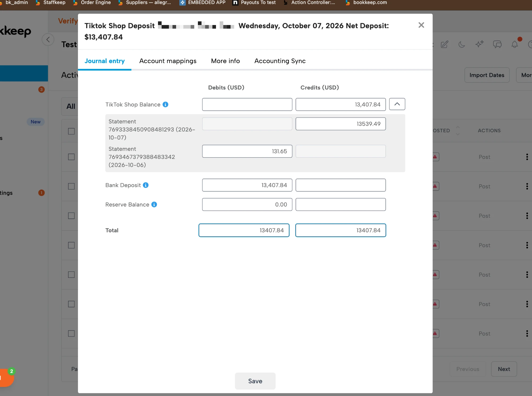This screenshot has height=396, width=532.
Task: Close the Tiktok Shop Deposit dialog
Action: pyautogui.click(x=421, y=25)
